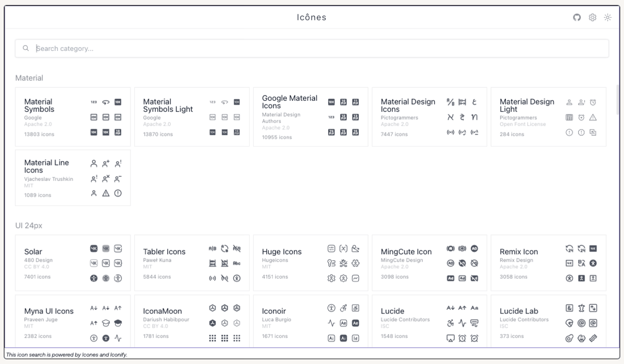Click the "1089 icons" count text
The image size is (624, 364).
(38, 195)
